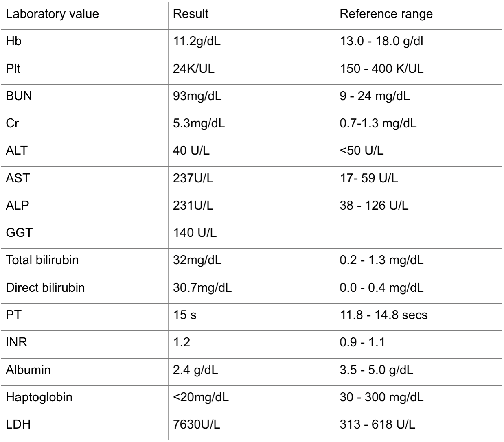Click the Plt result 24K/UL
504x442 pixels.
194,69
